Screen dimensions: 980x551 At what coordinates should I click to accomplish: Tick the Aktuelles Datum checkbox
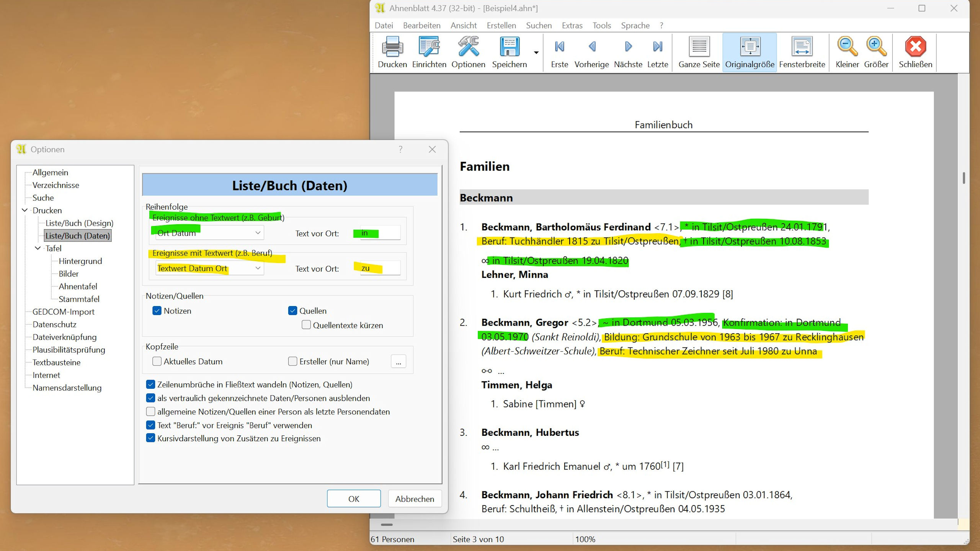pos(157,361)
